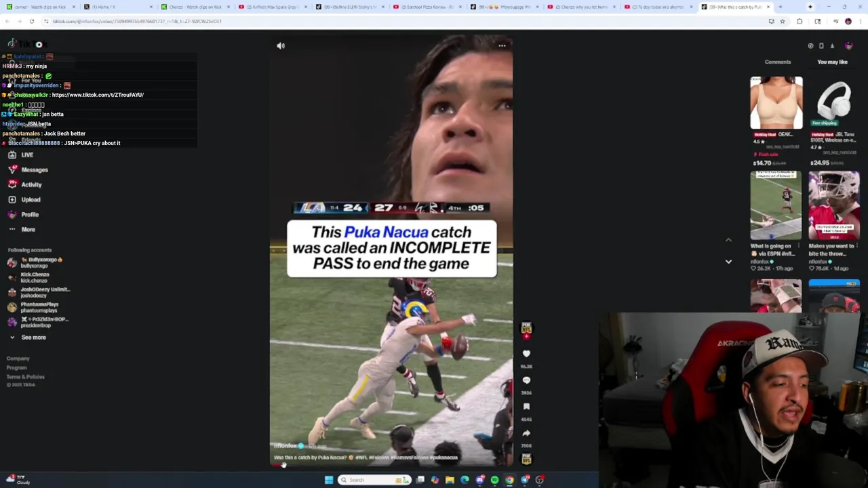Expand the More menu in sidebar

[x=22, y=229]
